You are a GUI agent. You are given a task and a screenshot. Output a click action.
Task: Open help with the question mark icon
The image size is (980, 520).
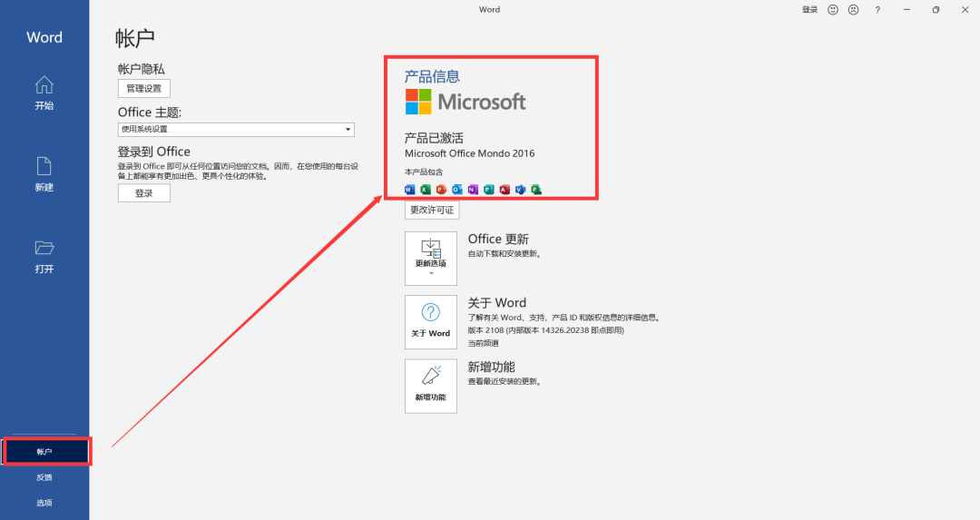(877, 9)
